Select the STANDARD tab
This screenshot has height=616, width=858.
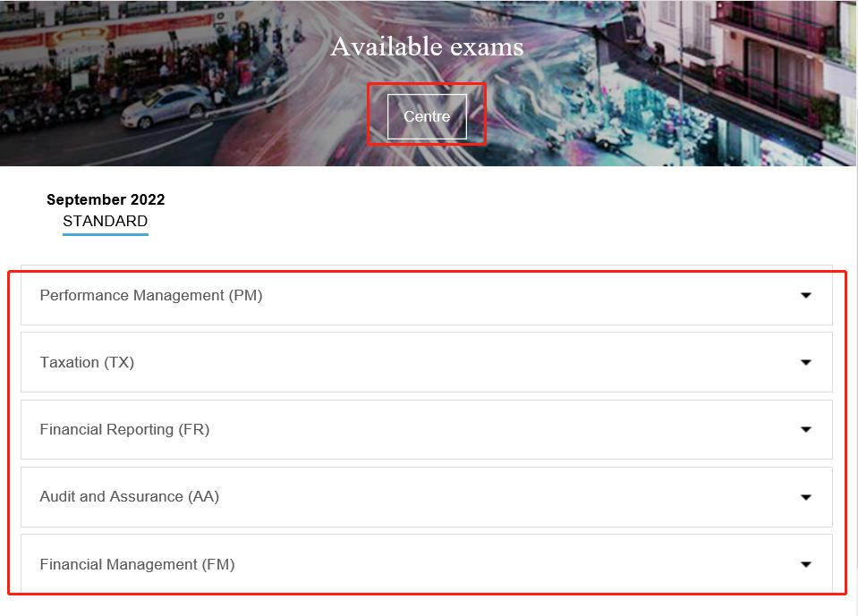click(105, 221)
